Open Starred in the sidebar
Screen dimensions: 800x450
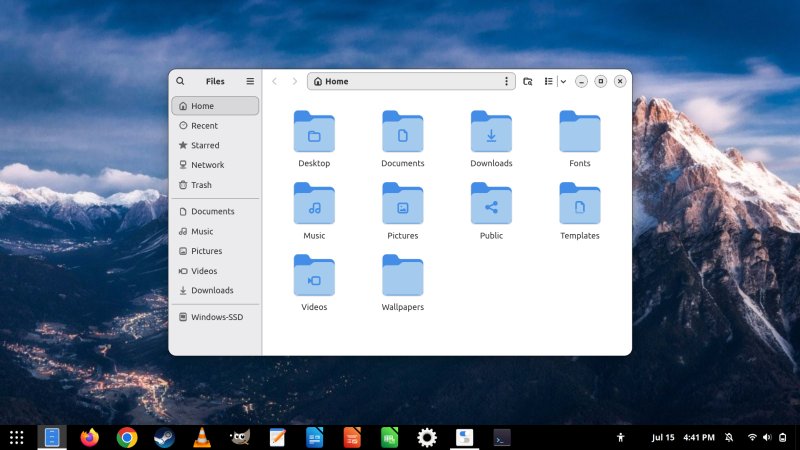205,145
